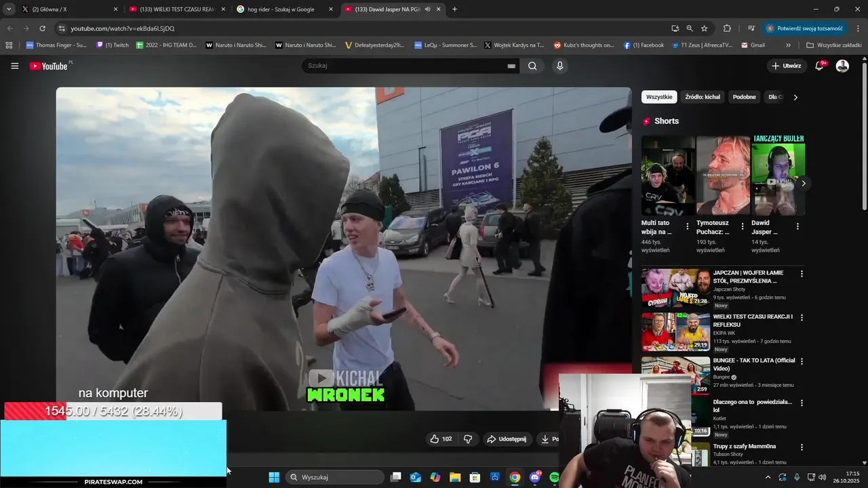
Task: Show hidden system tray icons
Action: pyautogui.click(x=768, y=477)
